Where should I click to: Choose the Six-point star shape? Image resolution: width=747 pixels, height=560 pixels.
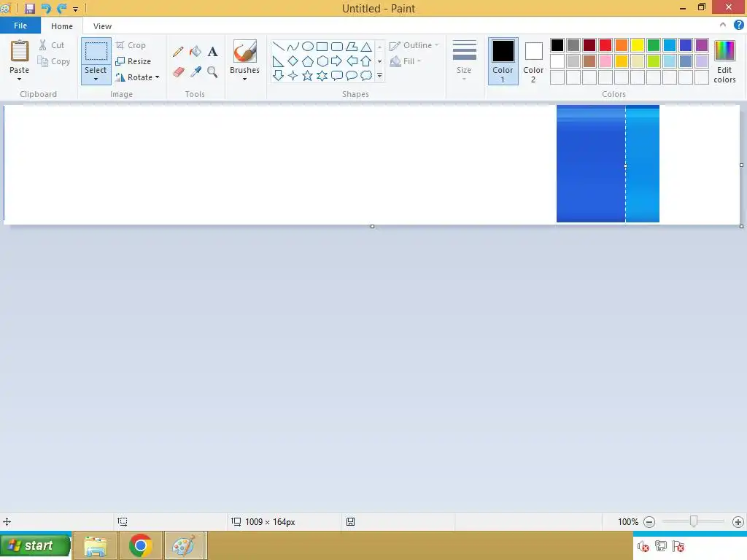pyautogui.click(x=322, y=75)
